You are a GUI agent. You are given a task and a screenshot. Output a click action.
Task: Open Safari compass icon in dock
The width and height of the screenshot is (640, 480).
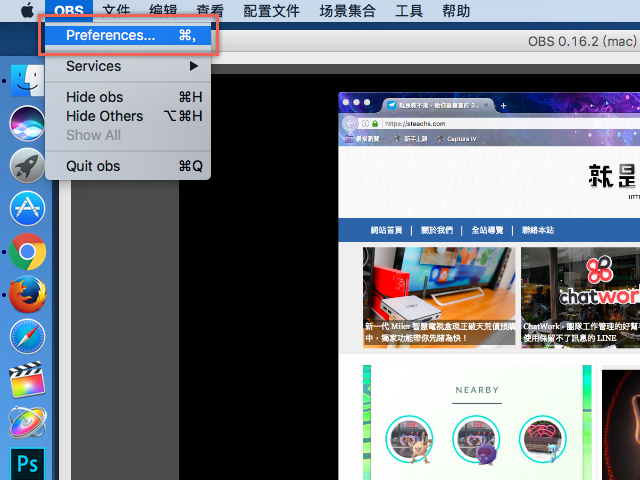[x=27, y=337]
